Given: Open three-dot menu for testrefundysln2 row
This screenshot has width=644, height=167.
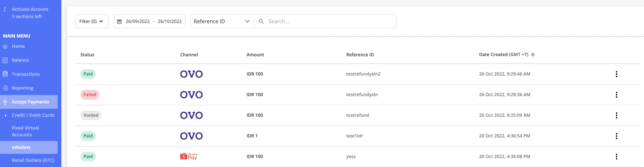Looking at the screenshot, I should pos(616,74).
